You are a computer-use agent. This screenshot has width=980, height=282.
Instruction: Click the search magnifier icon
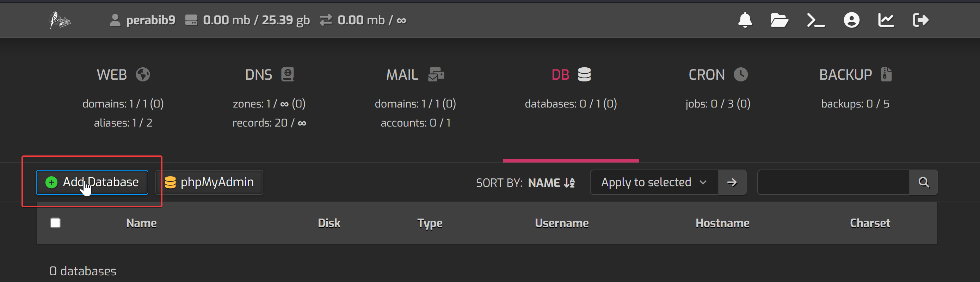point(923,182)
